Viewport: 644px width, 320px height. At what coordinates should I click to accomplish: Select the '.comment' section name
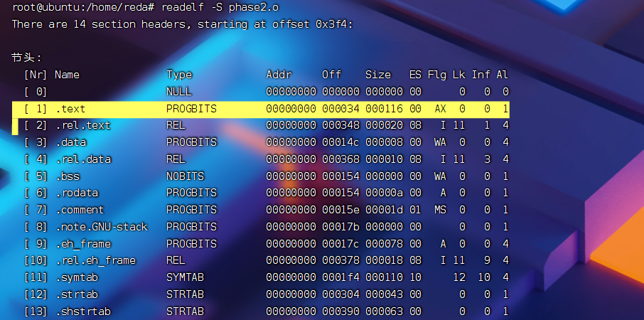pyautogui.click(x=80, y=210)
